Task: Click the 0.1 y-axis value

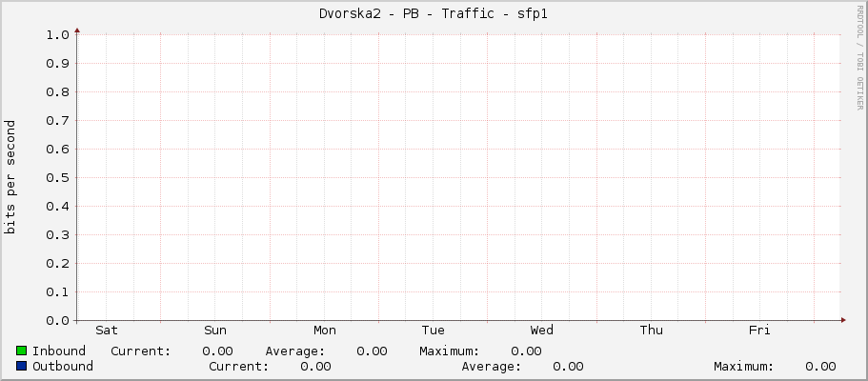Action: pyautogui.click(x=57, y=291)
